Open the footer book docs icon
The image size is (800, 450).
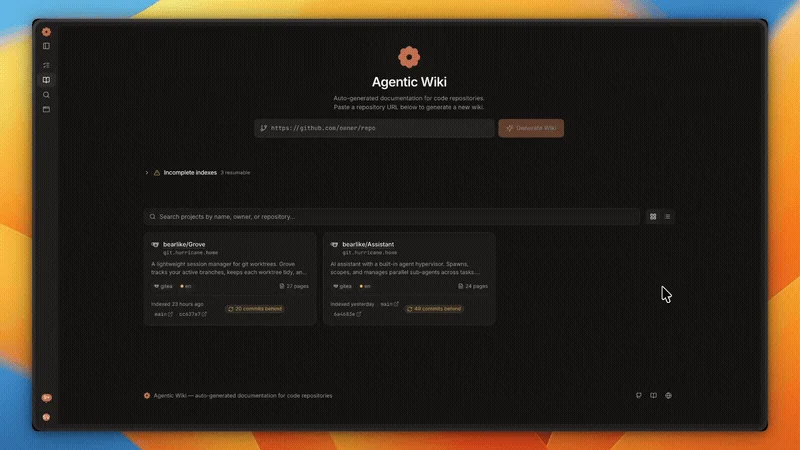pos(654,395)
